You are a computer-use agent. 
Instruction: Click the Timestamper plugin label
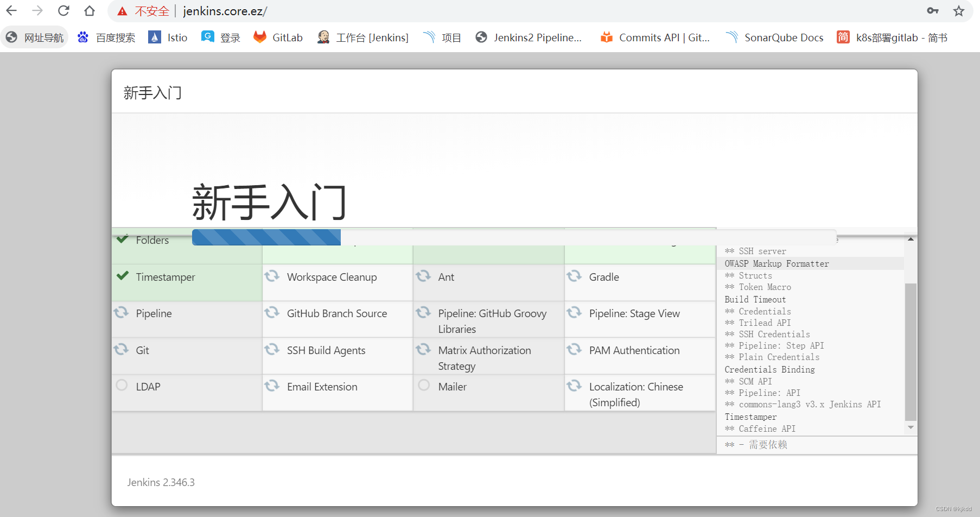point(166,277)
